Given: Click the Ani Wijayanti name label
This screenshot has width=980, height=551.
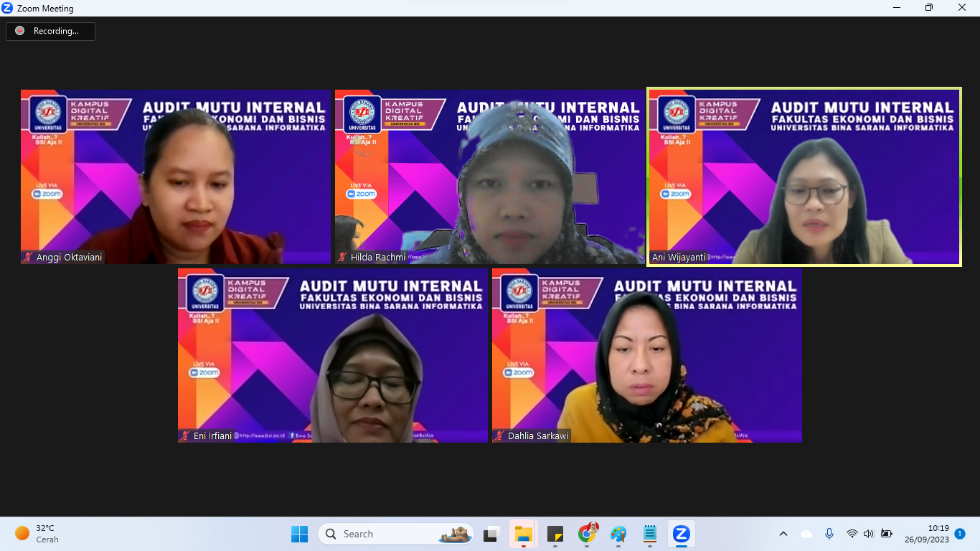Looking at the screenshot, I should click(678, 257).
